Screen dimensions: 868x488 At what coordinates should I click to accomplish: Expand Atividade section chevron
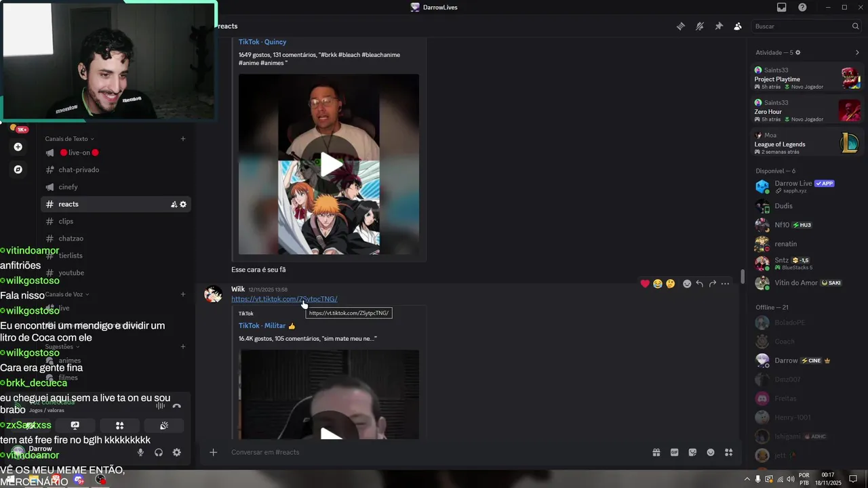pyautogui.click(x=857, y=53)
